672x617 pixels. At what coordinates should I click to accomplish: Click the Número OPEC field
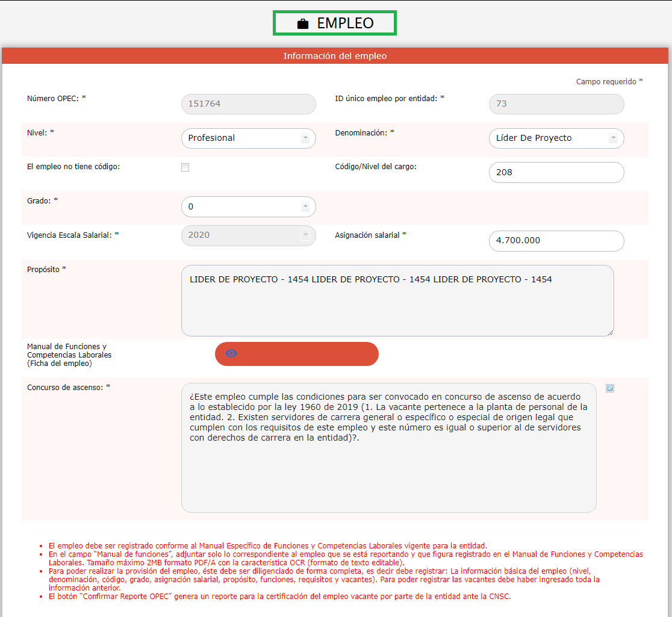248,104
